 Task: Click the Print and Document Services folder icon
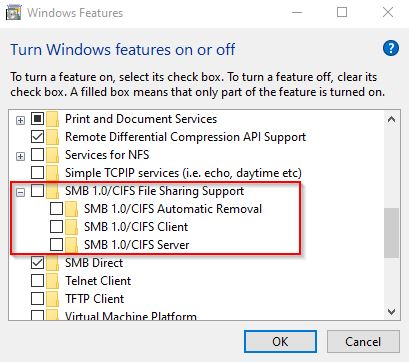coord(52,119)
